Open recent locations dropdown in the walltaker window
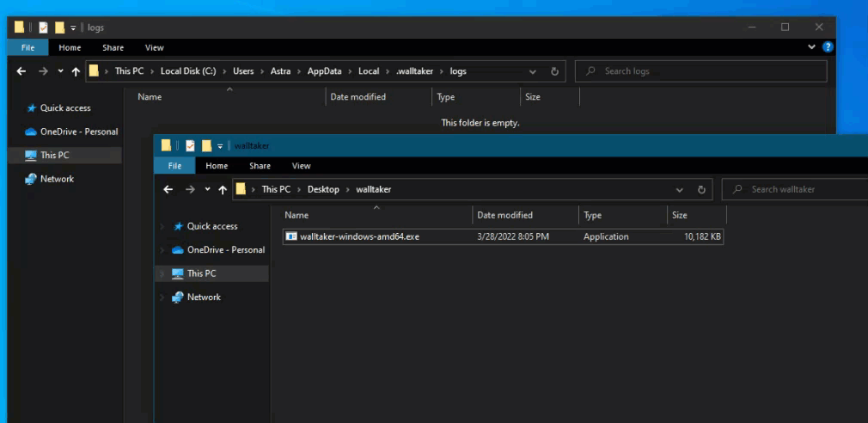 [208, 190]
